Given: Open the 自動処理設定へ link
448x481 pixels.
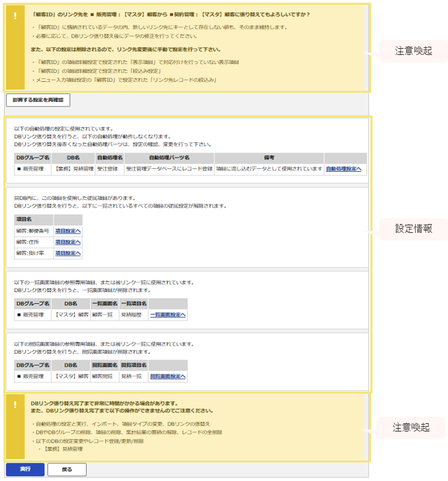Looking at the screenshot, I should [344, 169].
